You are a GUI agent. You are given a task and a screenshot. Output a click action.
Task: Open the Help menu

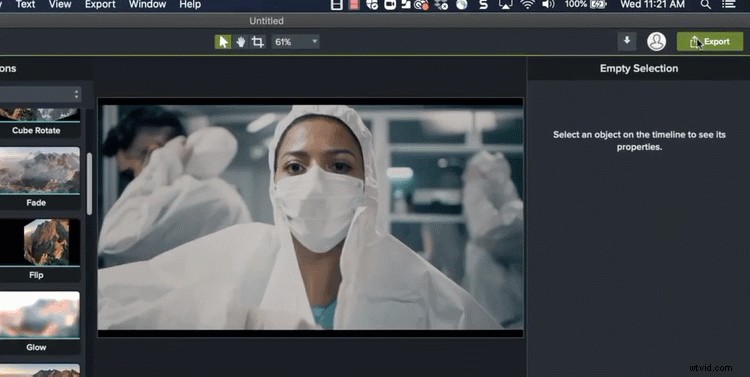pyautogui.click(x=190, y=5)
